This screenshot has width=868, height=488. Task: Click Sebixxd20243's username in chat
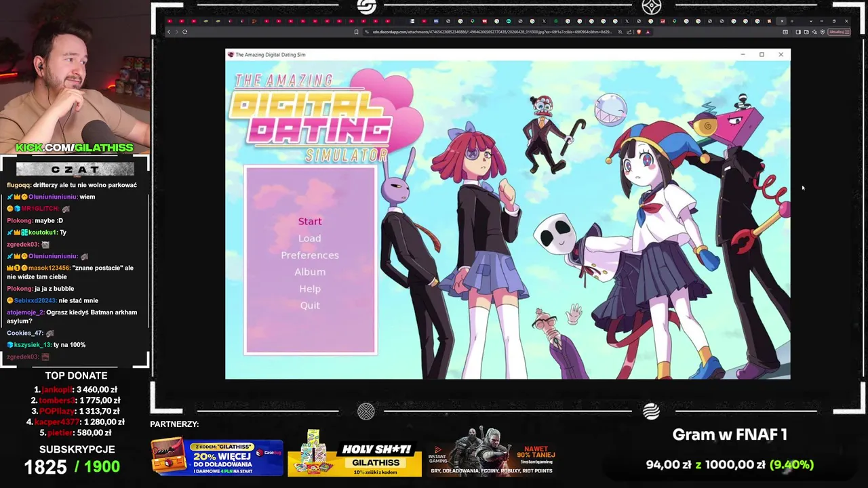[35, 300]
